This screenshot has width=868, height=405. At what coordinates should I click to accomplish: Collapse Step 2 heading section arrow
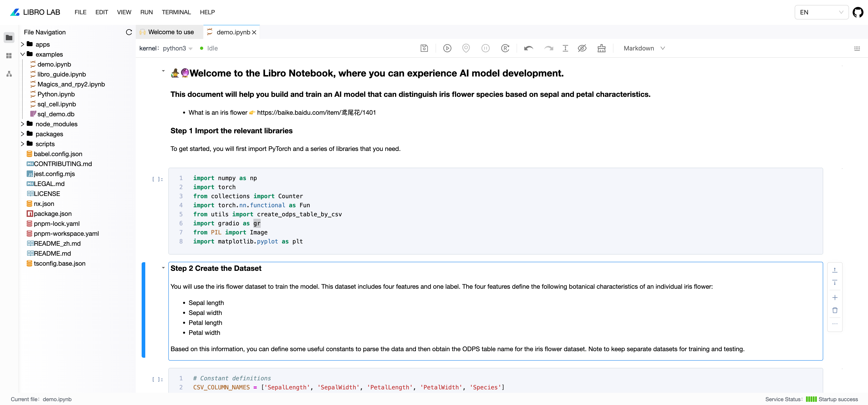[x=163, y=268]
